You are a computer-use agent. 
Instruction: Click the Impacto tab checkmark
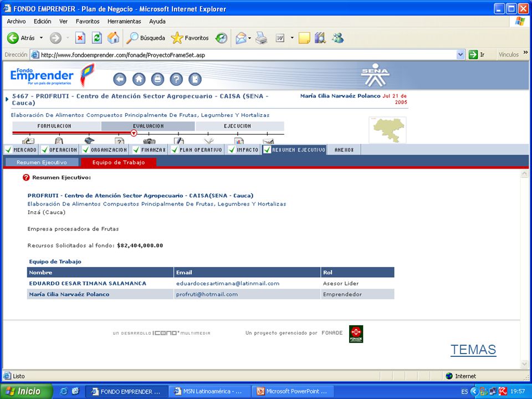tap(232, 150)
